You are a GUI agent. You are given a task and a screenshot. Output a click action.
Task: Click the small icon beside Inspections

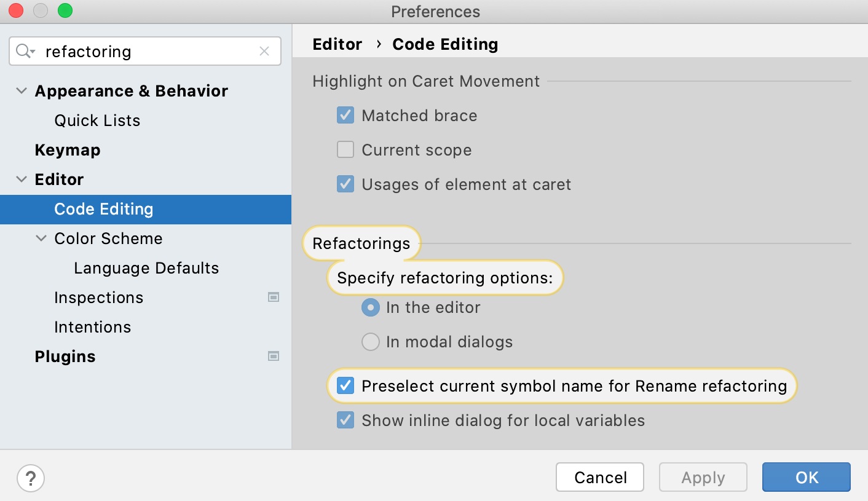point(273,297)
